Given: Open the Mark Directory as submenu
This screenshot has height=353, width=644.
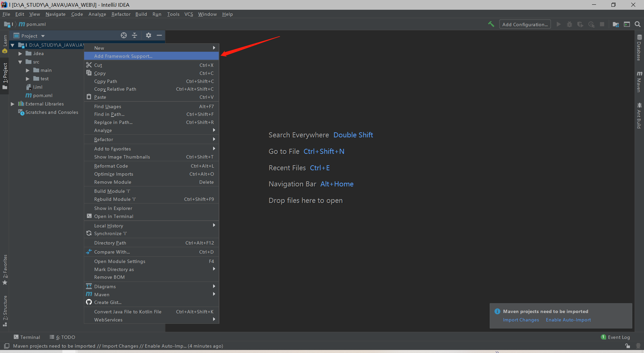Looking at the screenshot, I should coord(151,269).
